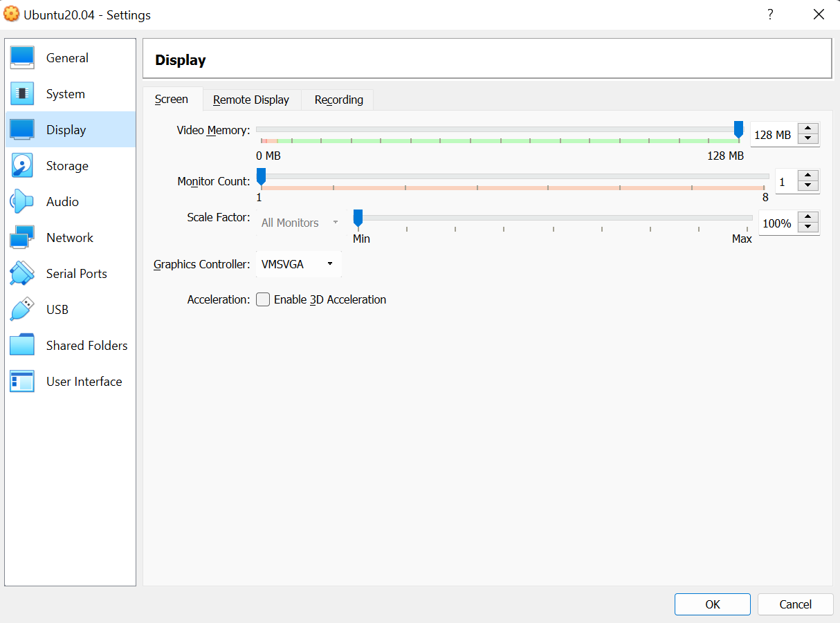Click the System chip icon
This screenshot has height=623, width=840.
22,94
